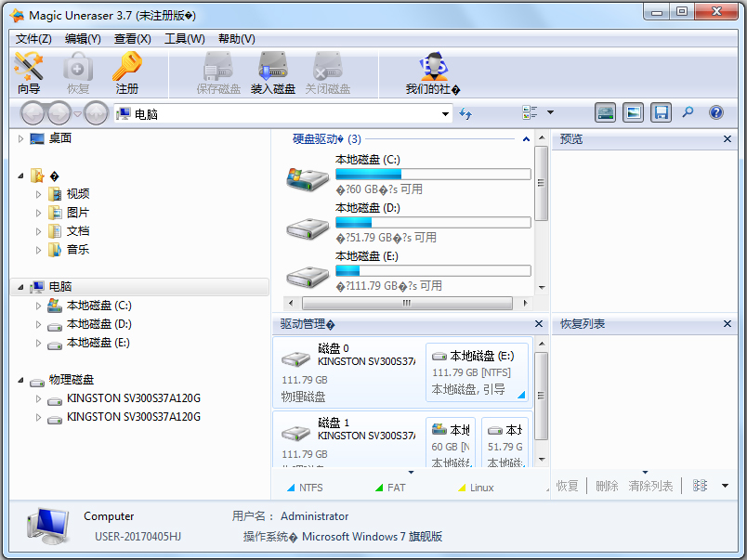This screenshot has height=560, width=747.
Task: Open the view mode dropdown arrow
Action: pyautogui.click(x=550, y=113)
